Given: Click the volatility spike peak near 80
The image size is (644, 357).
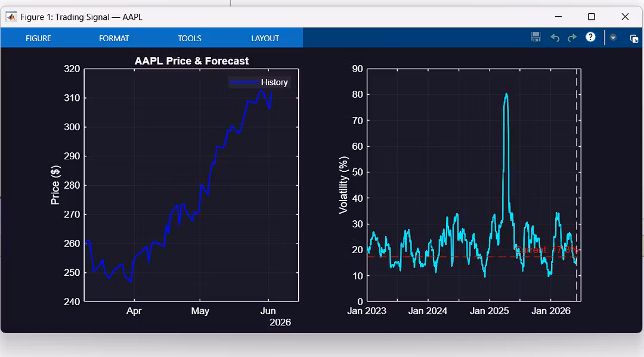Looking at the screenshot, I should [506, 95].
